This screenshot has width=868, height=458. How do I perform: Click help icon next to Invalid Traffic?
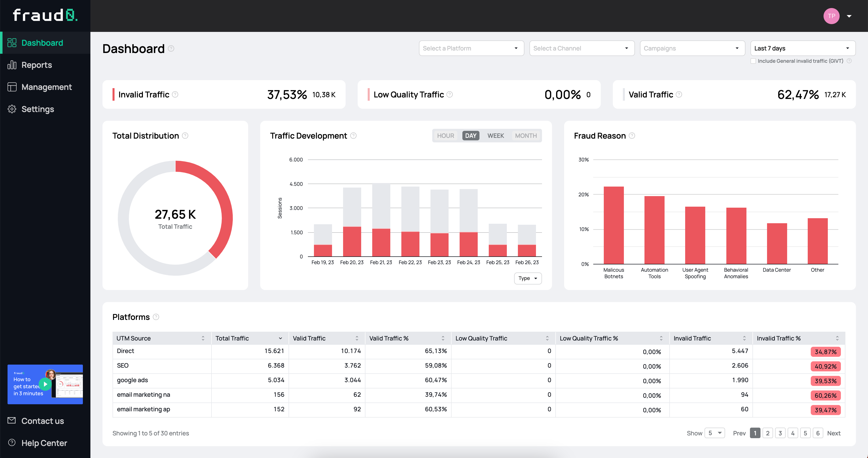coord(175,95)
